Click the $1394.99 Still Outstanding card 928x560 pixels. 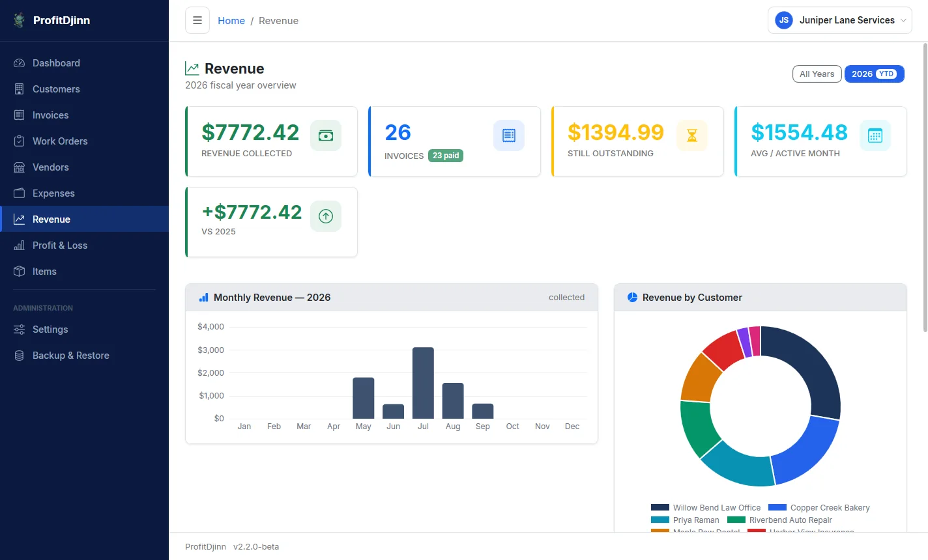point(637,141)
